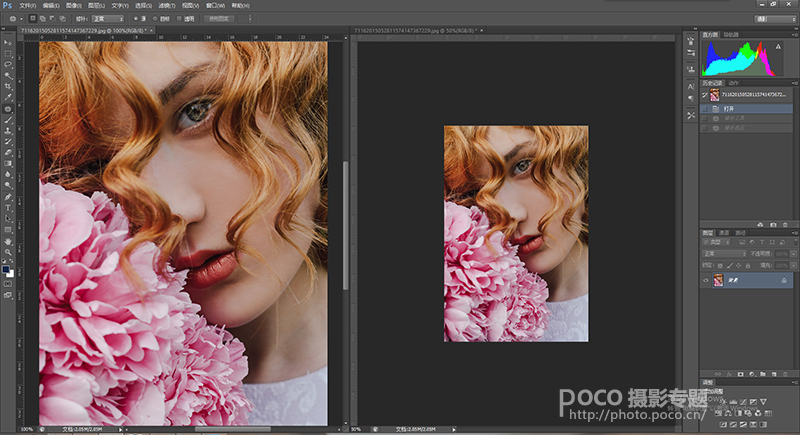Image resolution: width=800 pixels, height=435 pixels.
Task: Open the layer blend mode 正常 dropdown
Action: (x=725, y=254)
